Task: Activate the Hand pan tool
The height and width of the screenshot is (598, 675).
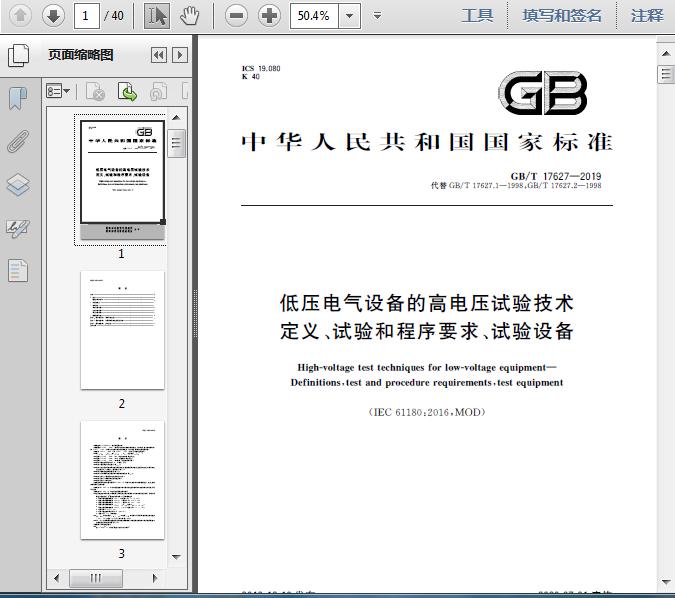Action: coord(189,15)
